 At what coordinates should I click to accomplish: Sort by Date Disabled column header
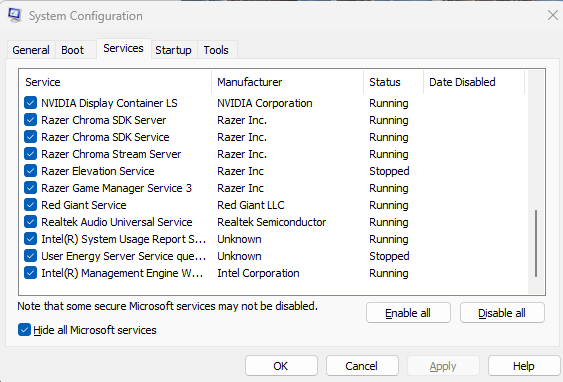(x=474, y=82)
